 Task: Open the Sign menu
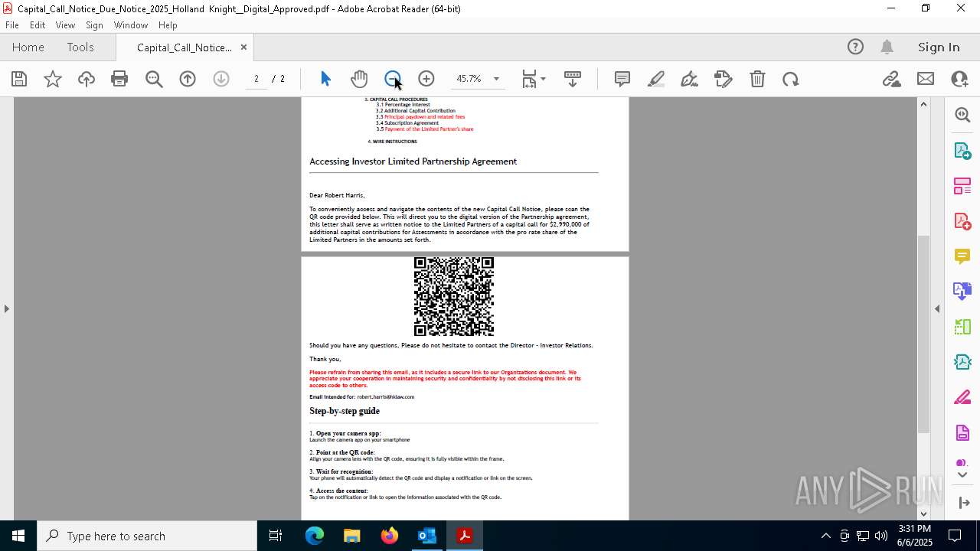click(x=94, y=25)
